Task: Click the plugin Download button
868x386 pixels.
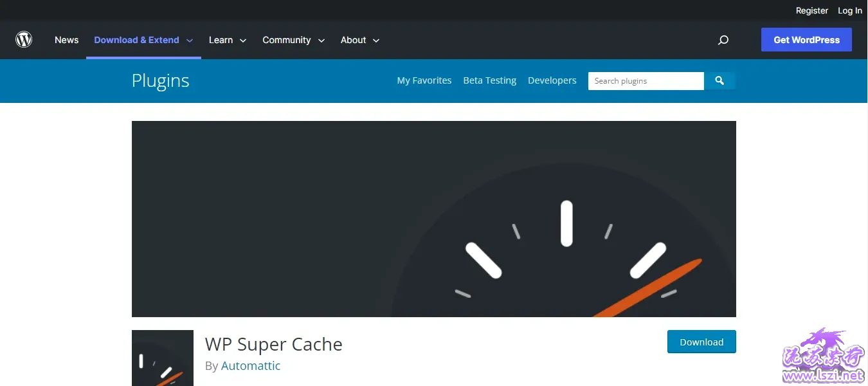Action: click(x=701, y=342)
